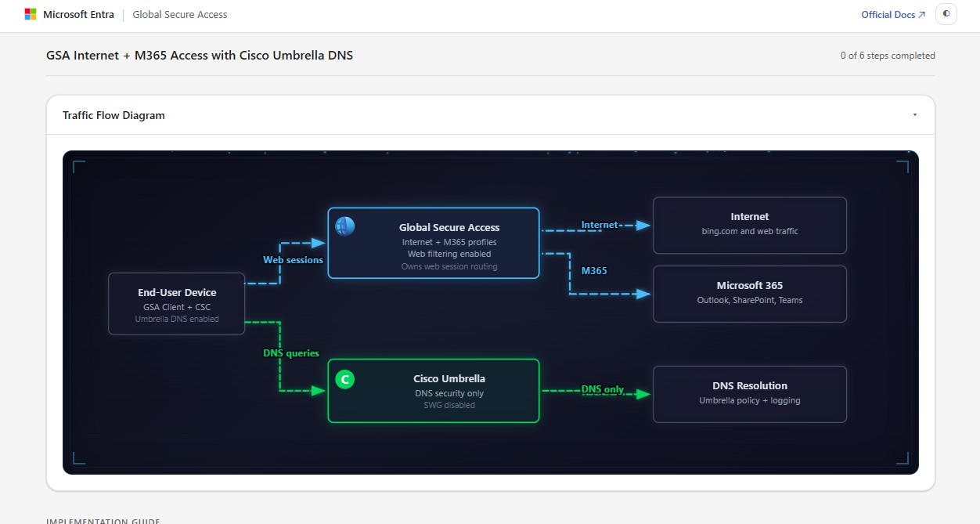Collapse the Traffic Flow Diagram panel
The height and width of the screenshot is (524, 980).
click(x=914, y=115)
